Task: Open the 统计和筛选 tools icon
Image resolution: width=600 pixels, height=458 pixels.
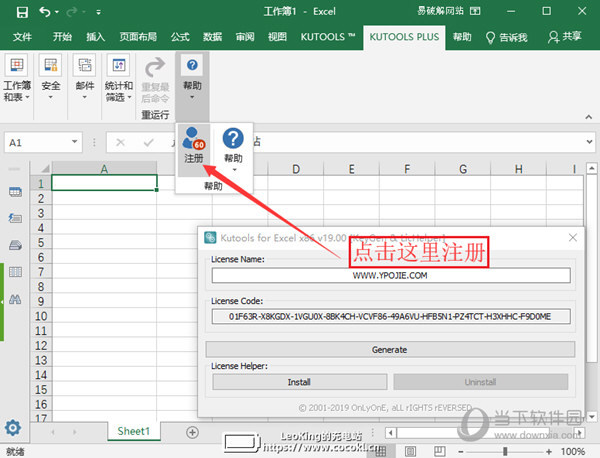Action: coord(119,79)
